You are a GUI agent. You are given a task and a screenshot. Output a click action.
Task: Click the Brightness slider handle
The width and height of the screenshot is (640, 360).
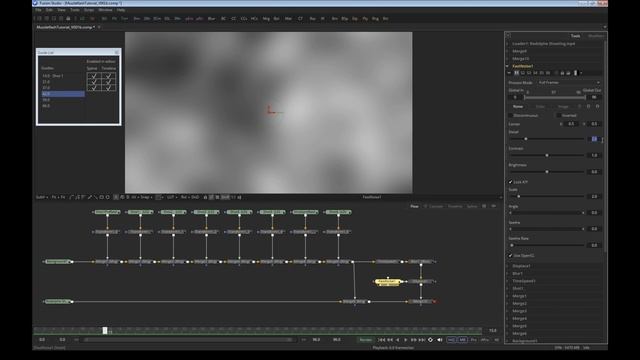coord(547,171)
